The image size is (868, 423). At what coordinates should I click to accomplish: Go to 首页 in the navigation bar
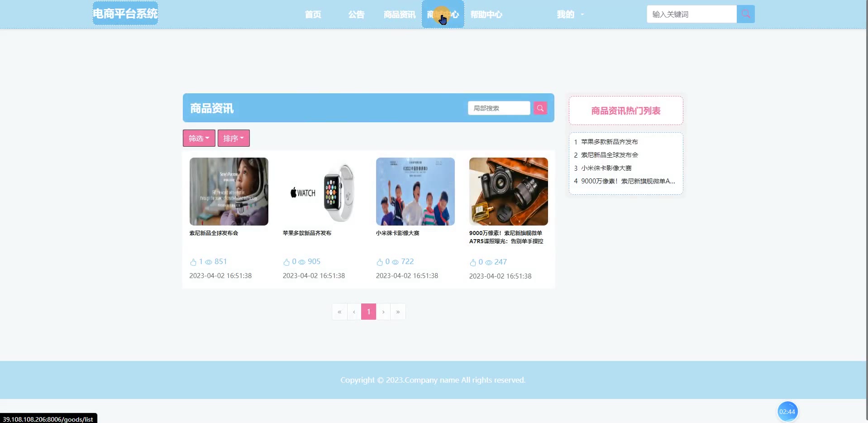(313, 14)
